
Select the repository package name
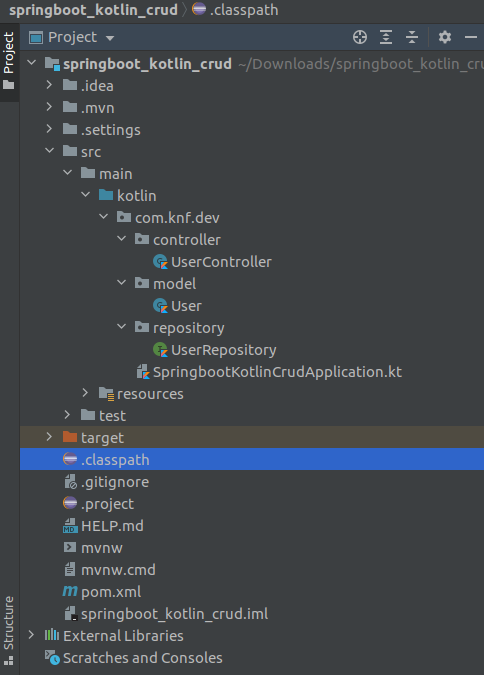pyautogui.click(x=189, y=328)
